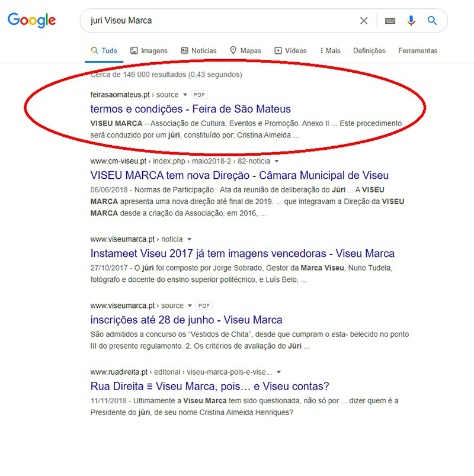
Task: Open the Vídeos tab
Action: (290, 51)
